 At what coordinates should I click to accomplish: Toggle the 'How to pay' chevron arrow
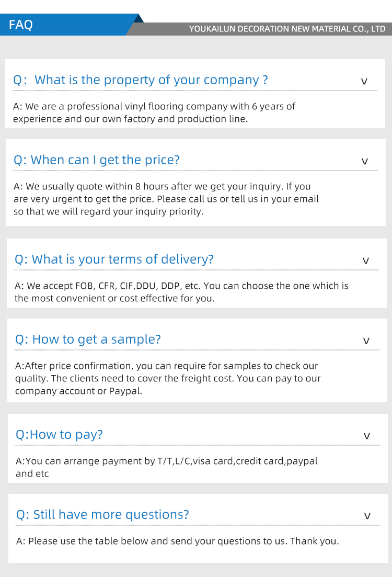pos(367,436)
